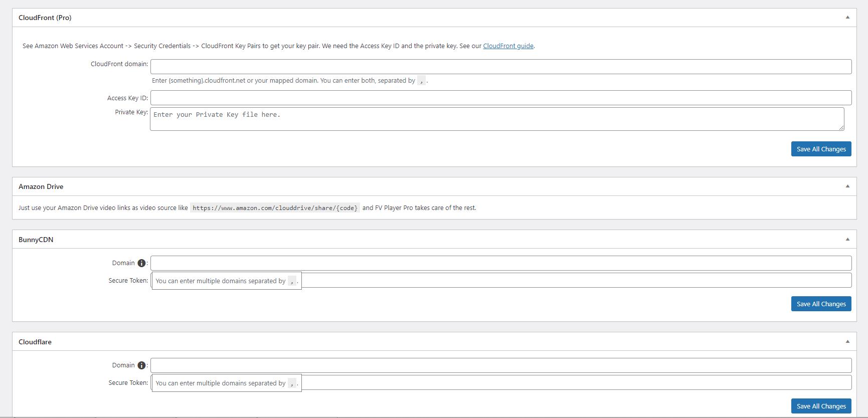Click the Private Key textarea resize grip
Viewport: 868px width, 418px height.
click(841, 128)
